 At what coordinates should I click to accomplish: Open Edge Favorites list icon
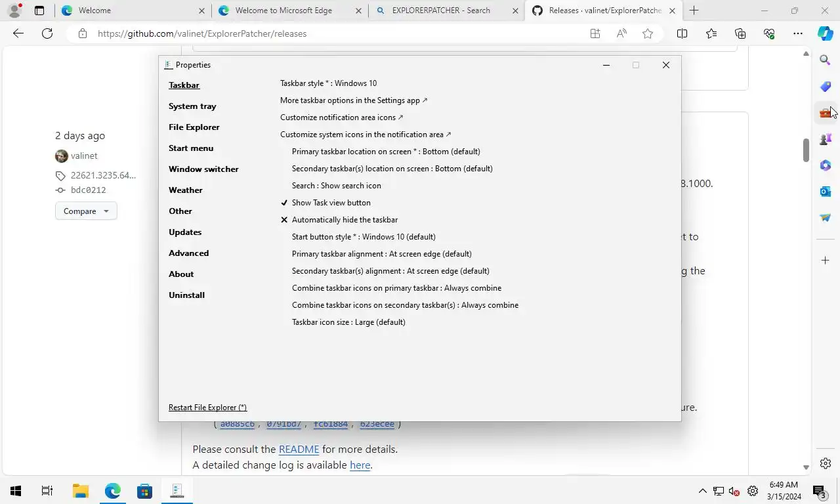click(x=711, y=33)
